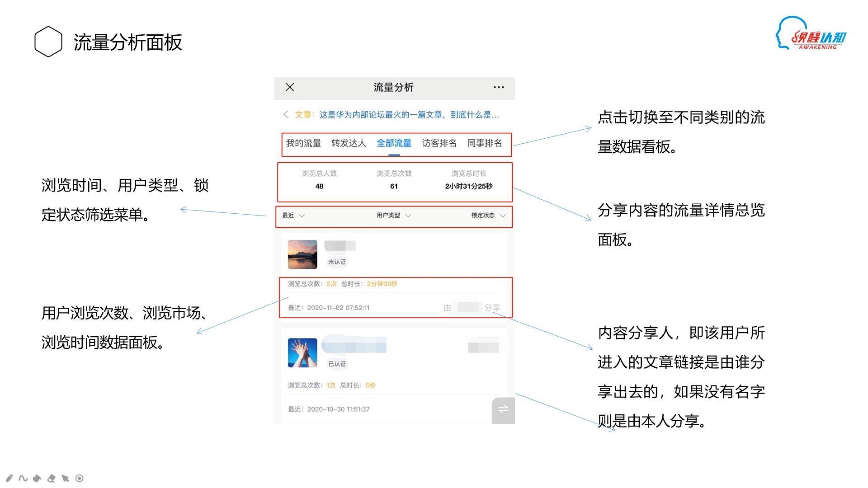Click the sunset landscape user avatar thumbnail
868x488 pixels.
(x=302, y=254)
